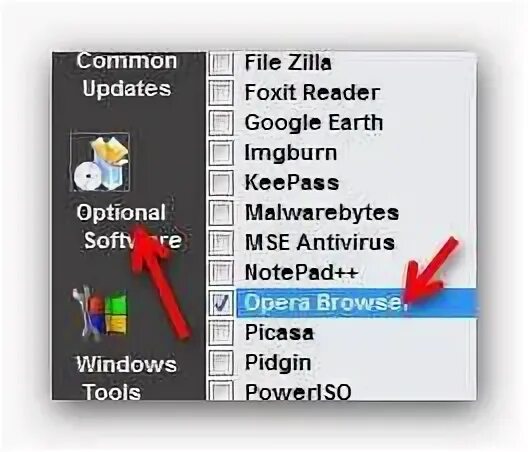Check the Picasa checkbox
This screenshot has width=528, height=452.
[221, 332]
